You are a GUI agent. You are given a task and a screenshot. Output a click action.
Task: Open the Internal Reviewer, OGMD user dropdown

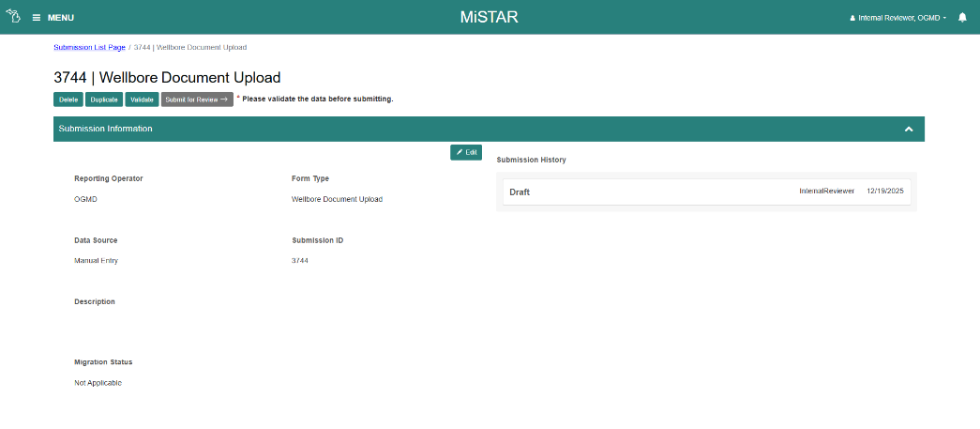[898, 18]
